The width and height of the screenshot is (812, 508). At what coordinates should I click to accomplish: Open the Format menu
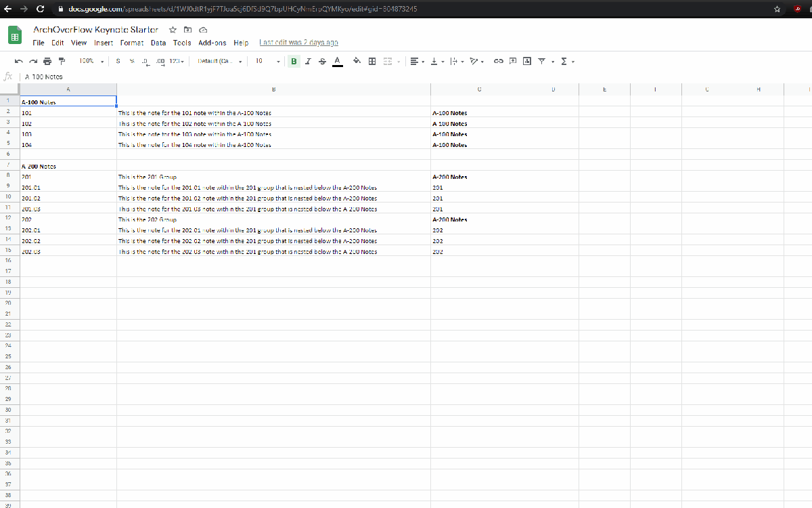click(131, 43)
